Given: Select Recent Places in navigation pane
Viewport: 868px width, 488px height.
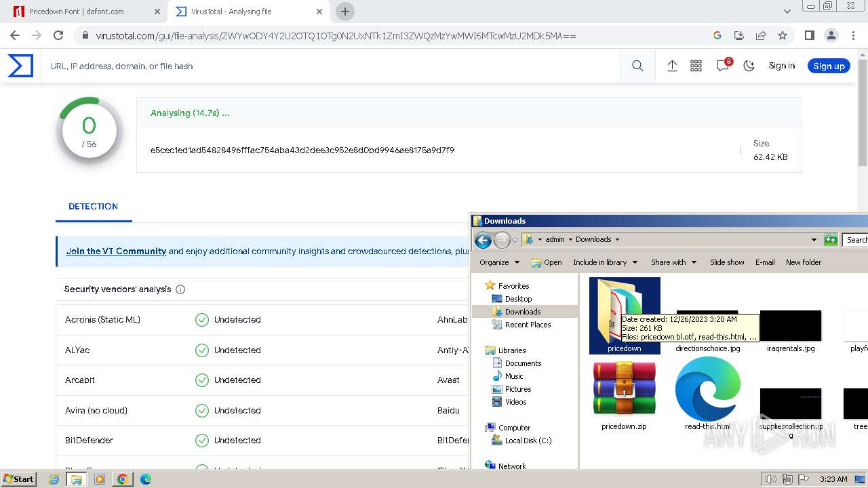Looking at the screenshot, I should tap(528, 325).
